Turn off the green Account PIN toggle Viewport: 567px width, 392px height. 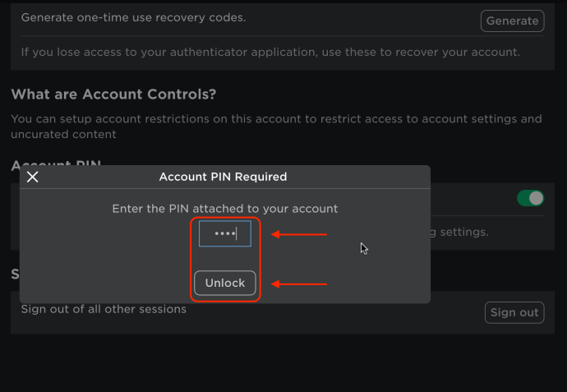(530, 198)
